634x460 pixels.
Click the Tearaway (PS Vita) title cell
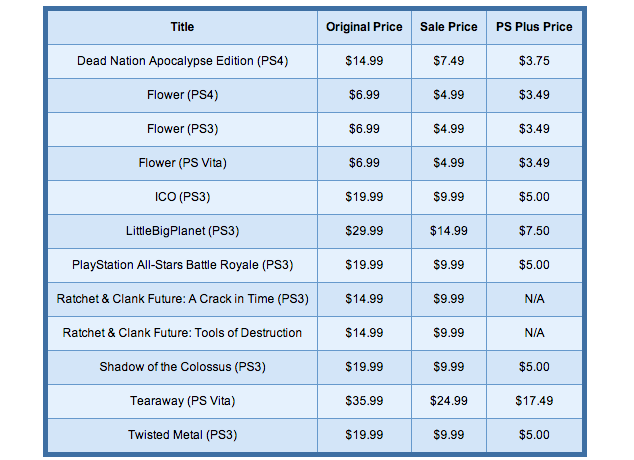182,401
